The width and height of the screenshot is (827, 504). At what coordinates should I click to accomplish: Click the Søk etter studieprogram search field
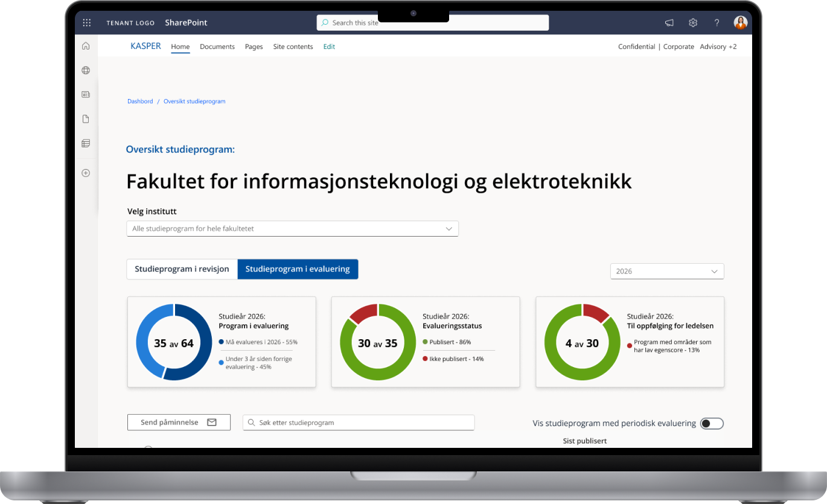pos(358,423)
